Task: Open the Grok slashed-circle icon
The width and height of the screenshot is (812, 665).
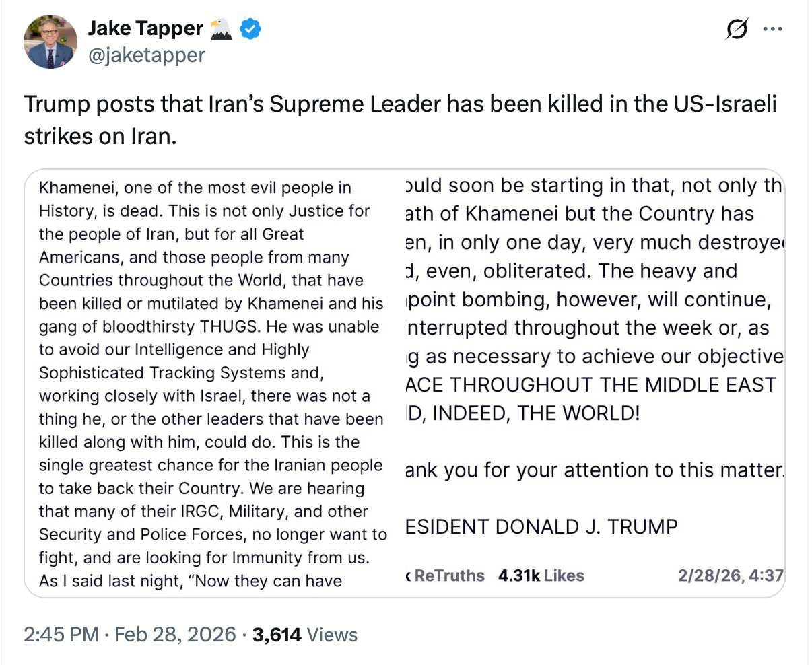Action: (737, 30)
